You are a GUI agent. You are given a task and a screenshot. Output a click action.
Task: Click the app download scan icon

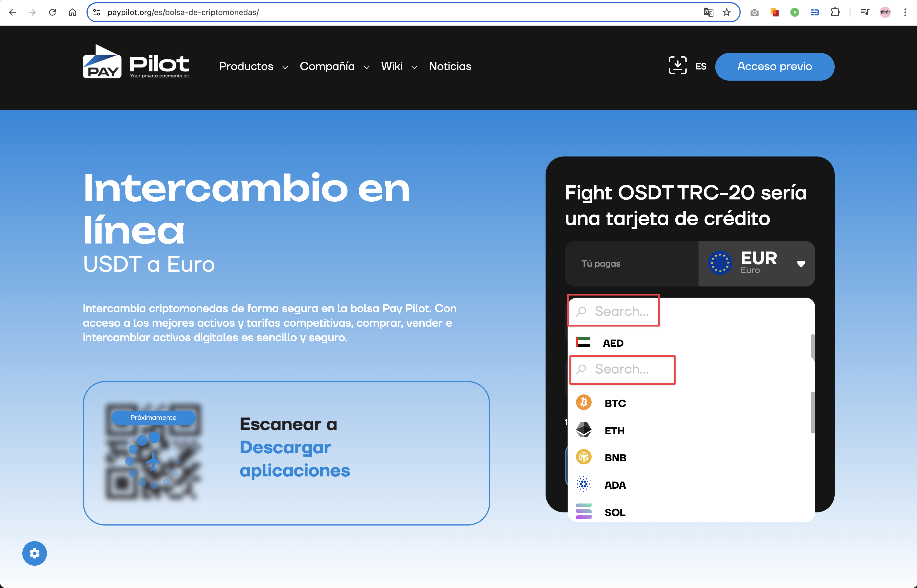coord(677,66)
